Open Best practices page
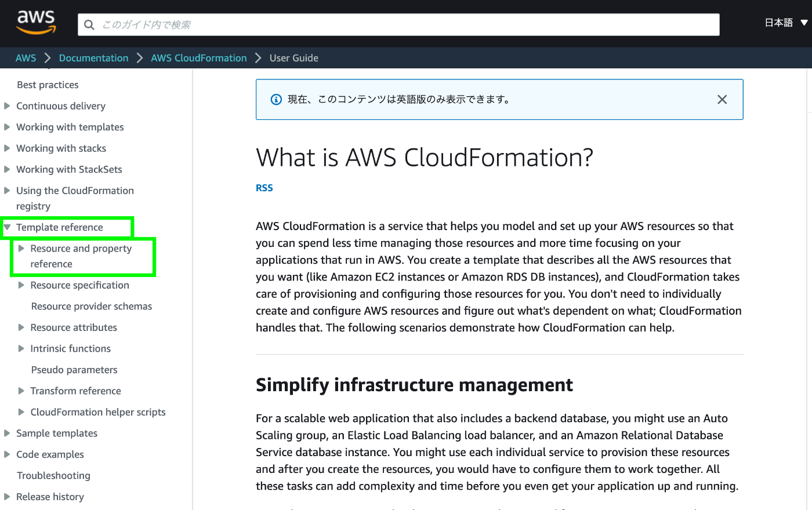The height and width of the screenshot is (510, 812). 48,85
